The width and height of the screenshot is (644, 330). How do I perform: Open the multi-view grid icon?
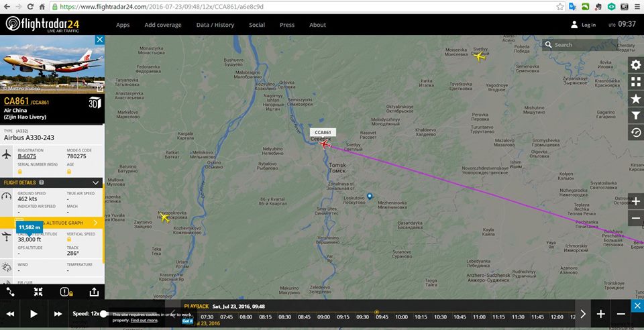[x=636, y=82]
